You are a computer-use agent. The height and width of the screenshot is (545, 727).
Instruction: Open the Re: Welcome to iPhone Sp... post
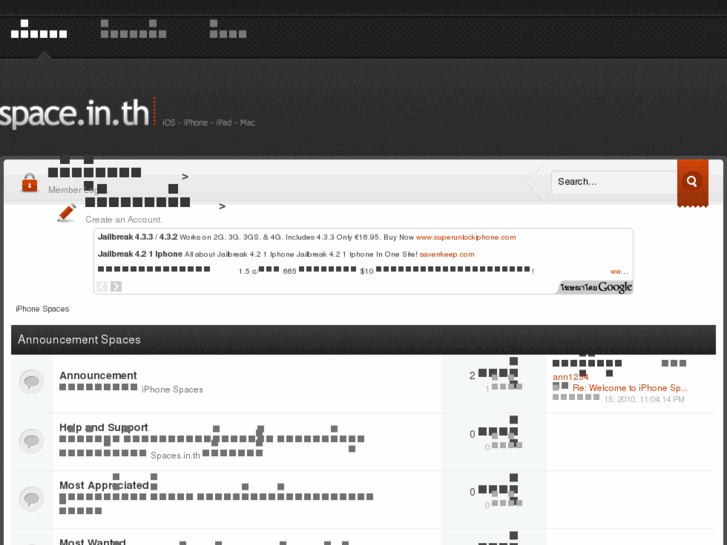[630, 388]
